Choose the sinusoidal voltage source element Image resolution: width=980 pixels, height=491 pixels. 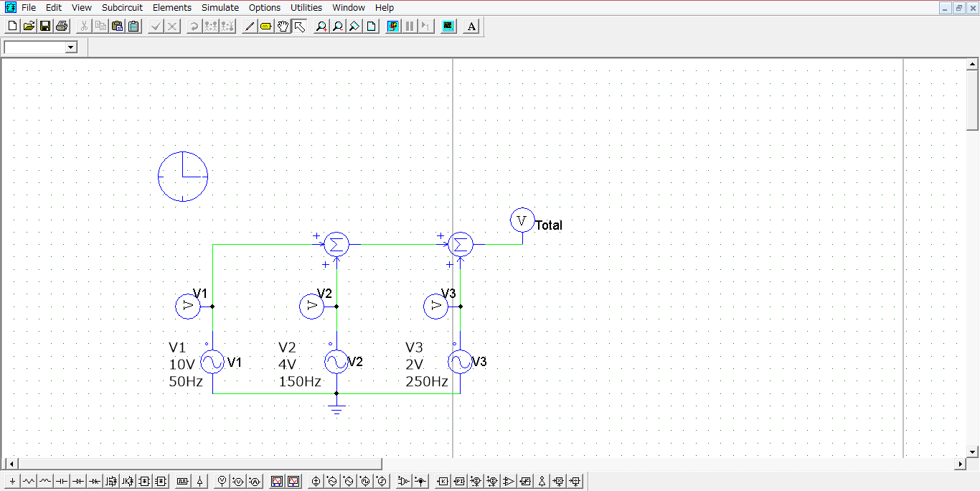[331, 481]
